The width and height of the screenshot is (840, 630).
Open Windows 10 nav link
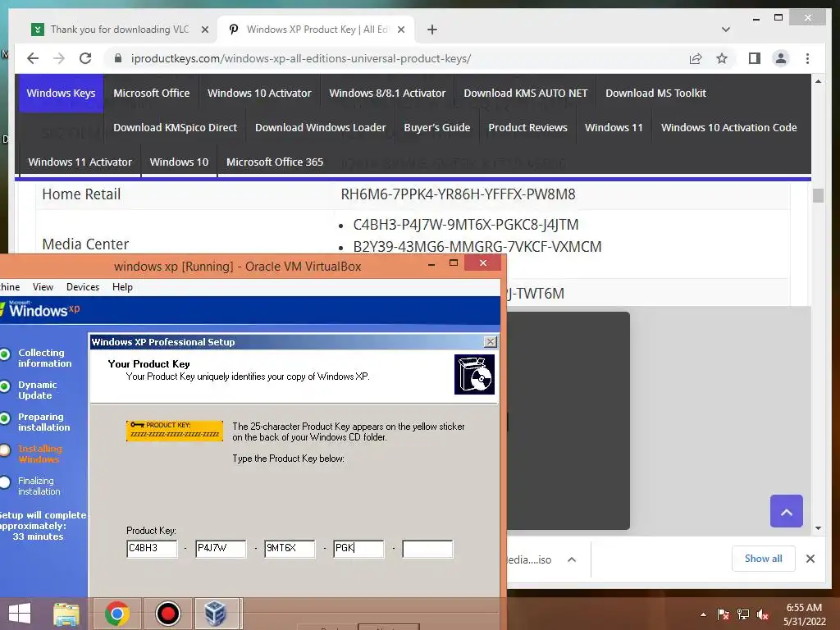179,162
